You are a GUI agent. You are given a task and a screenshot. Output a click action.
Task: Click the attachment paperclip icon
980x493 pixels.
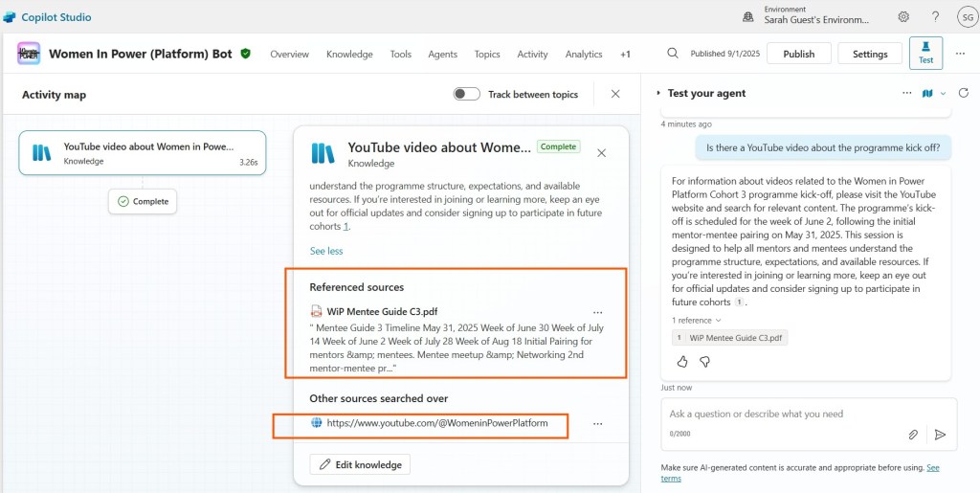(x=913, y=434)
